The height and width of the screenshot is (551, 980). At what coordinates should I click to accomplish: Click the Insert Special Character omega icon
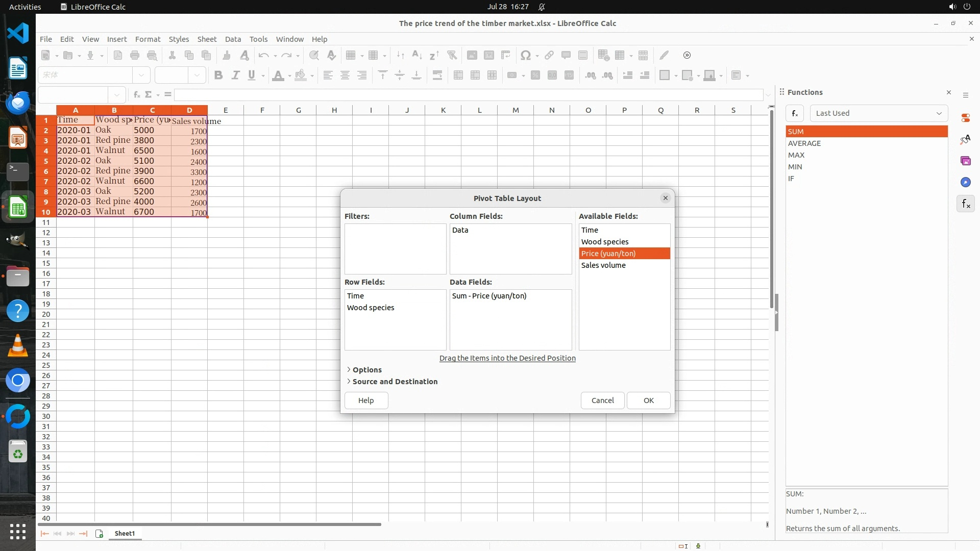(525, 56)
